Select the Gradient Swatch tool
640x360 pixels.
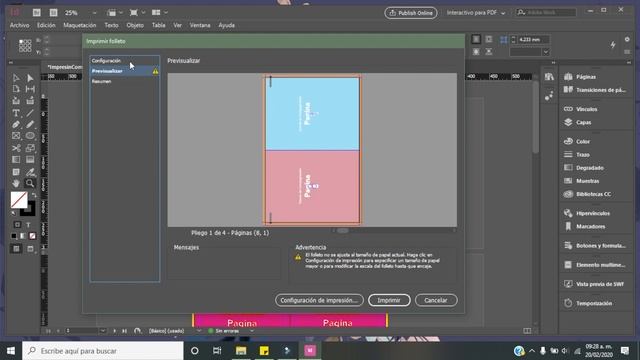click(16, 160)
